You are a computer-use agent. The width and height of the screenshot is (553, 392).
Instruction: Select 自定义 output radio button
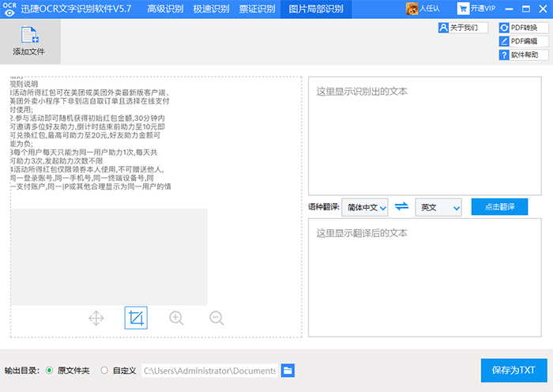click(x=104, y=371)
